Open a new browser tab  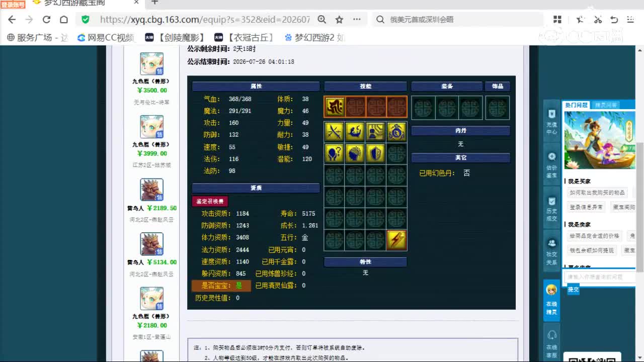pyautogui.click(x=154, y=3)
